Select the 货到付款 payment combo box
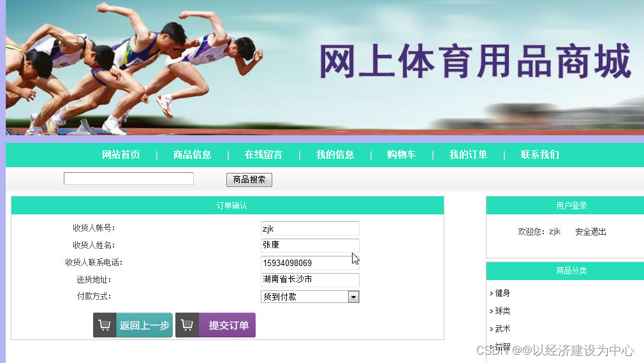This screenshot has height=363, width=644. coord(310,297)
